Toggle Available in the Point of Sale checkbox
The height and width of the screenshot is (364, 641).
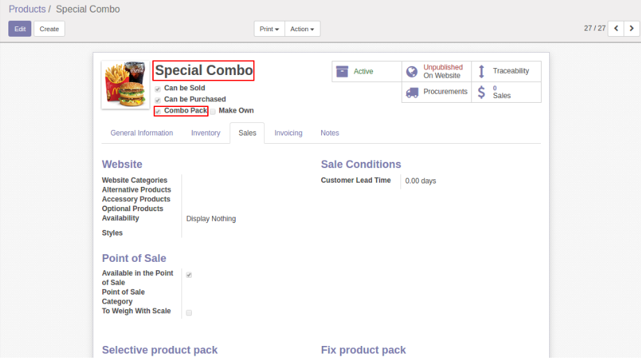pyautogui.click(x=189, y=275)
